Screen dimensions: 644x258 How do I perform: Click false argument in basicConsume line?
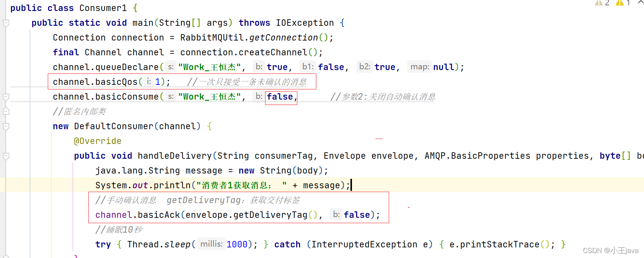[280, 97]
